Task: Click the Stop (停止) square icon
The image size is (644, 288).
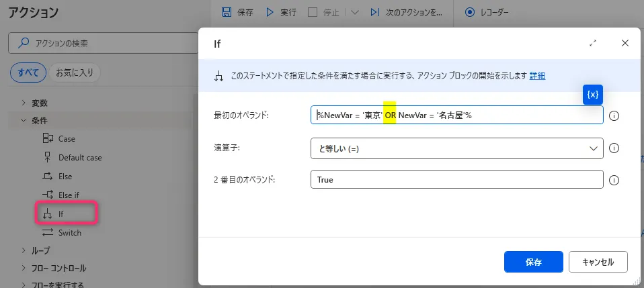Action: click(x=313, y=12)
